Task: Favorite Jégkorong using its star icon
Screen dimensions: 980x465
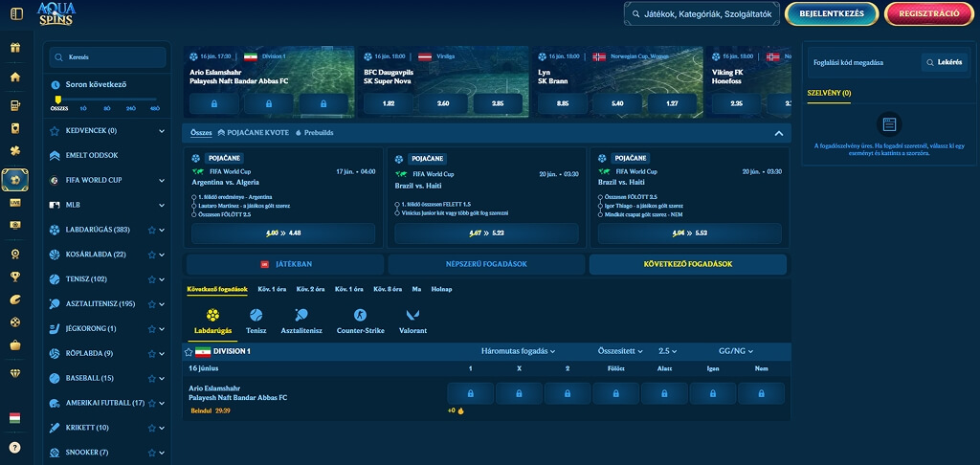Action: (152, 329)
